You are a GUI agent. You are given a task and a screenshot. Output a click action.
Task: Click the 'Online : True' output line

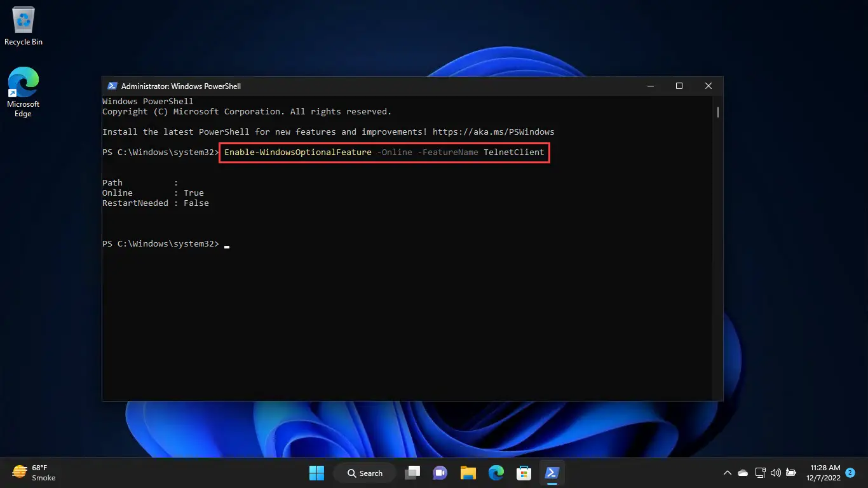tap(153, 193)
